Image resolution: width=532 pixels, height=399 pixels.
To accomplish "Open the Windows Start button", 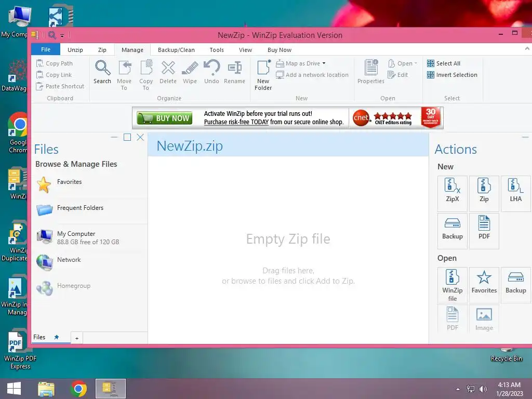I will [x=14, y=389].
